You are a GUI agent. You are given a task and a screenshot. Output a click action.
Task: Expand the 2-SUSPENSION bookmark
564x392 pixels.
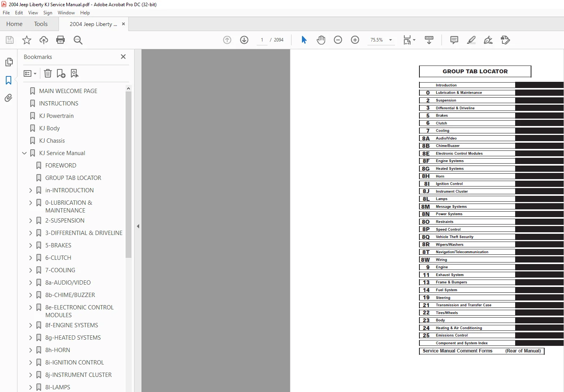click(x=31, y=221)
